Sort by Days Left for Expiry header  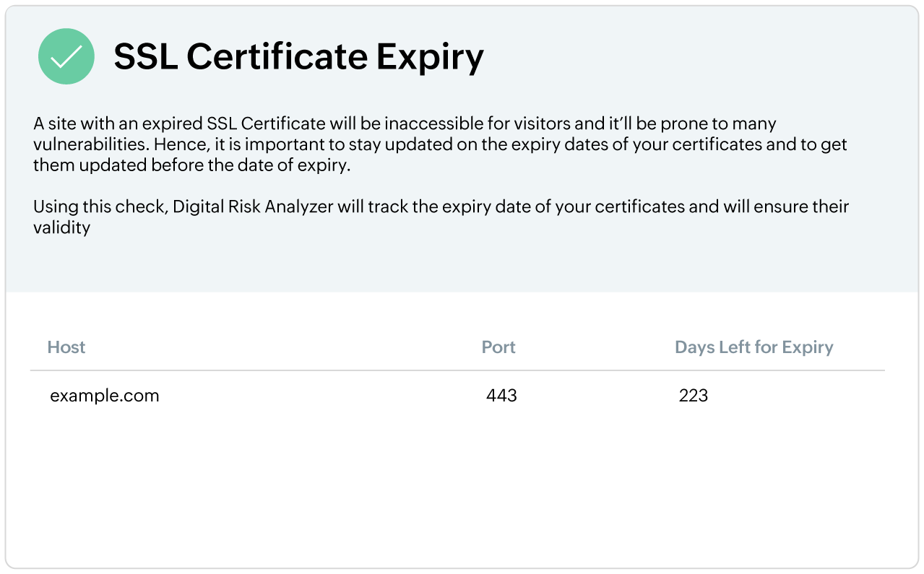754,347
